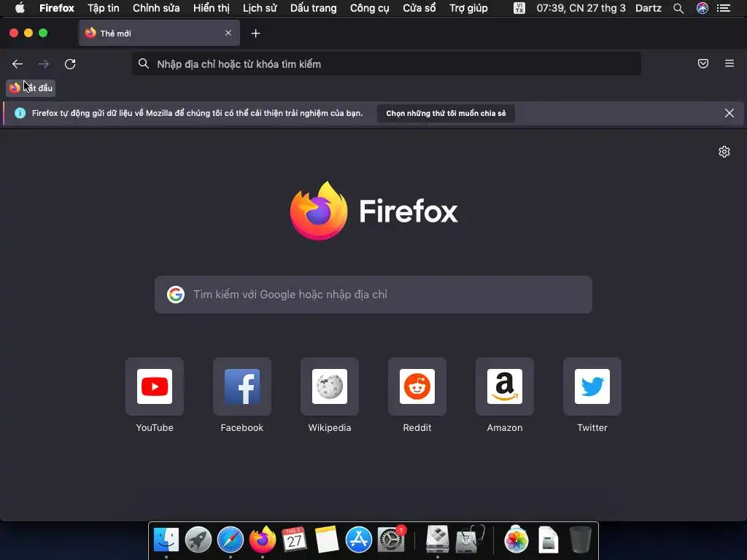Screen dimensions: 747x560
Task: Open the Twitter shortcut tile
Action: (x=592, y=386)
